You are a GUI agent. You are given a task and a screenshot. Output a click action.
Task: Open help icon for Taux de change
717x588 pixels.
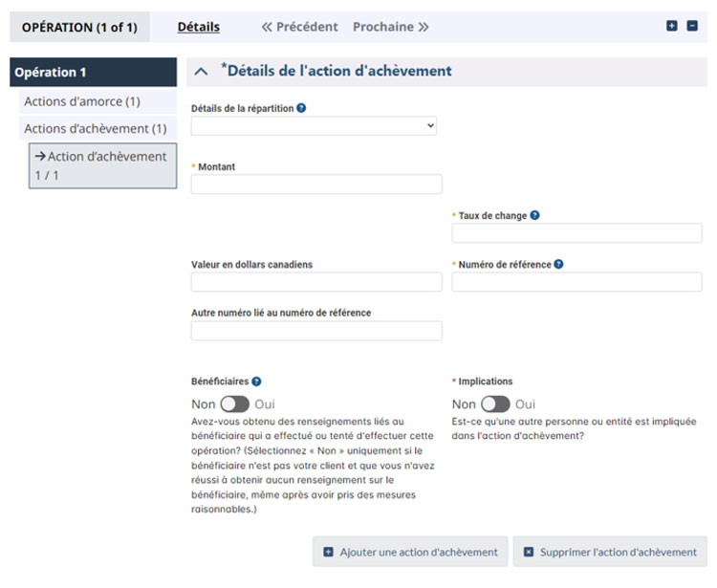pyautogui.click(x=534, y=215)
